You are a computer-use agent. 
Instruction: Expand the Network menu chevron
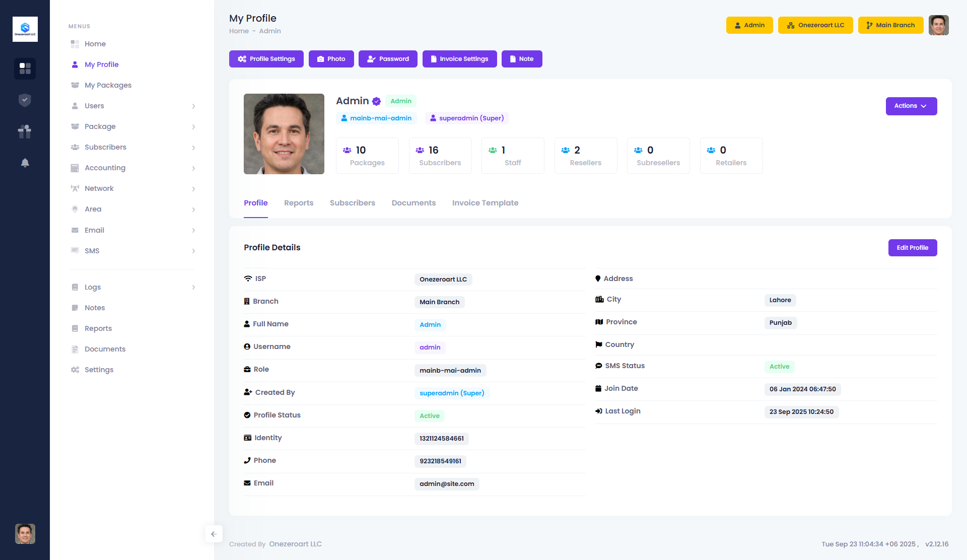click(x=193, y=189)
